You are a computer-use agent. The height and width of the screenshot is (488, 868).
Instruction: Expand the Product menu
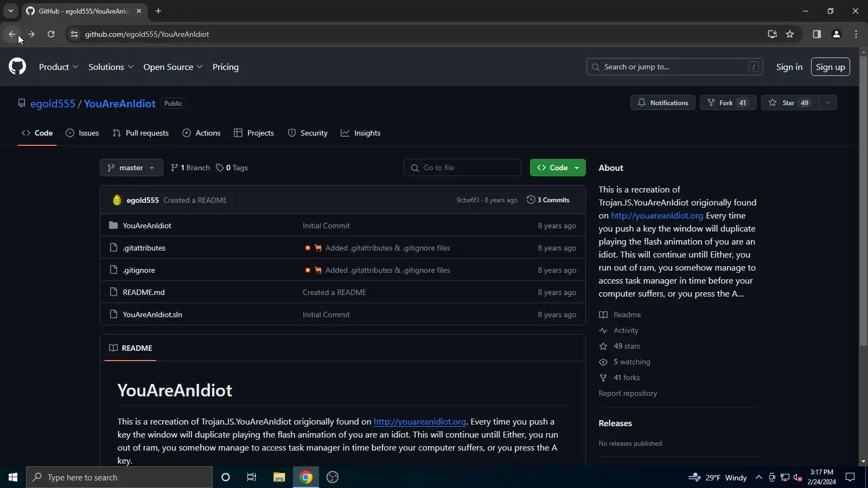pos(59,67)
